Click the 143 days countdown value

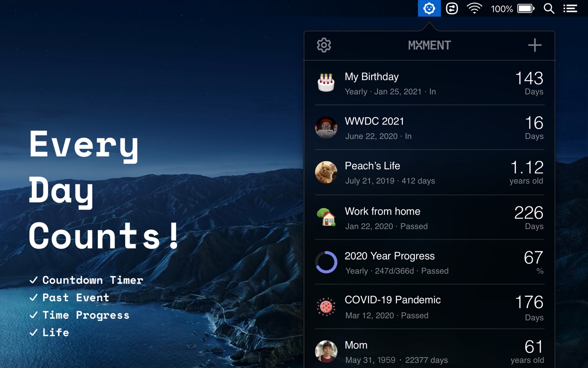click(529, 78)
